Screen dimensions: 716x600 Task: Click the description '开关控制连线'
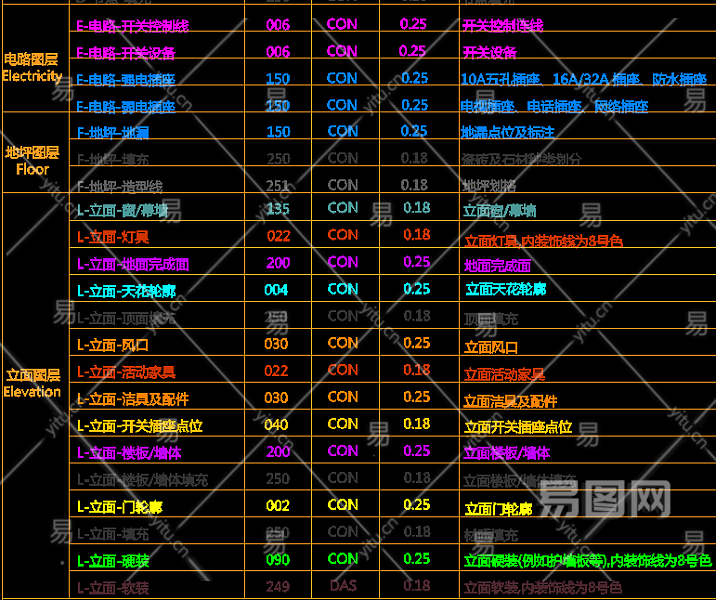503,26
